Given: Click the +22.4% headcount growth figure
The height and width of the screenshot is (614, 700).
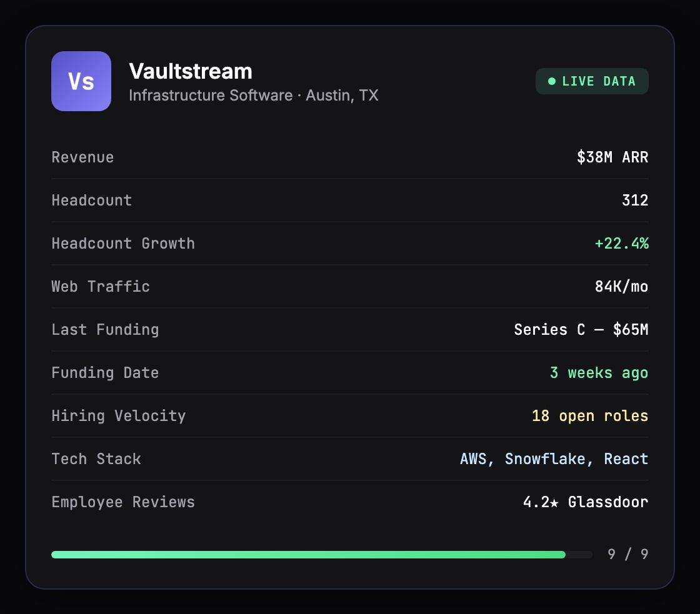Looking at the screenshot, I should point(621,244).
